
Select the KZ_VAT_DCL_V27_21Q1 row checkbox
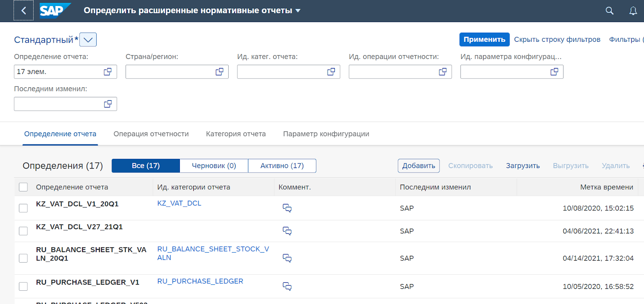[23, 231]
